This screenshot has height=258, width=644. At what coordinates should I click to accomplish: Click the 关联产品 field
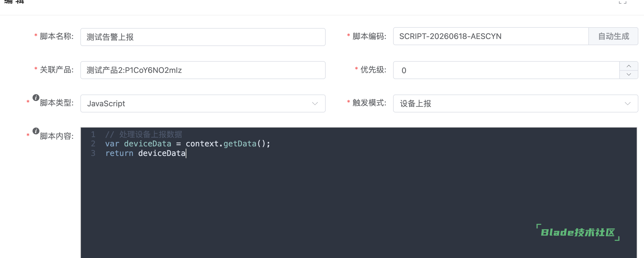tap(203, 70)
